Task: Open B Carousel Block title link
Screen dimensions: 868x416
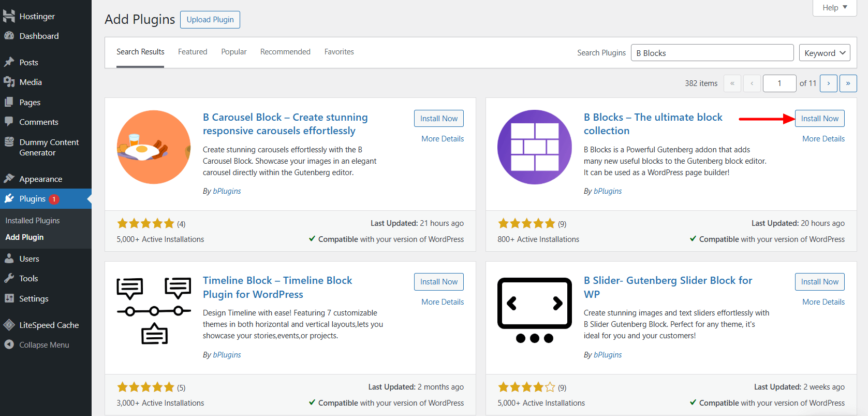Action: [285, 124]
